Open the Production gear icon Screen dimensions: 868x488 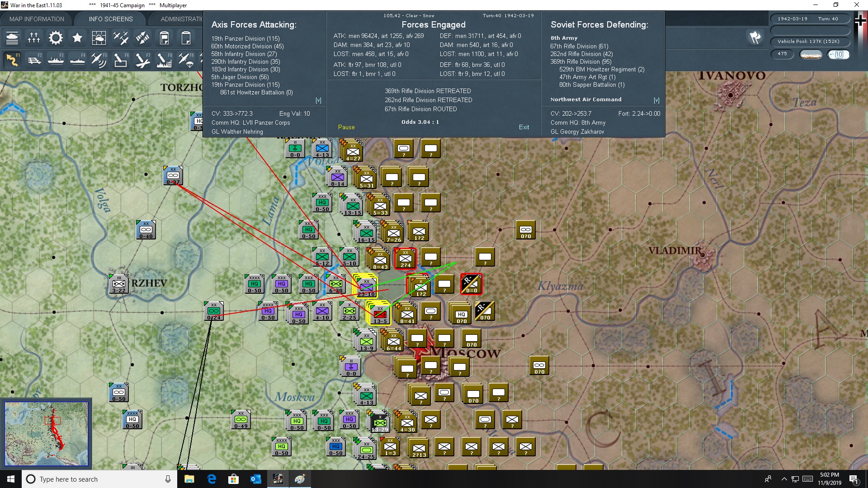[x=56, y=38]
